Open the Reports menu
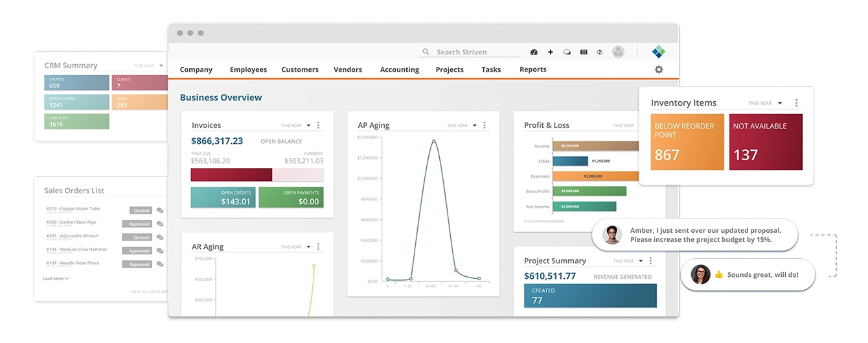 coord(533,69)
